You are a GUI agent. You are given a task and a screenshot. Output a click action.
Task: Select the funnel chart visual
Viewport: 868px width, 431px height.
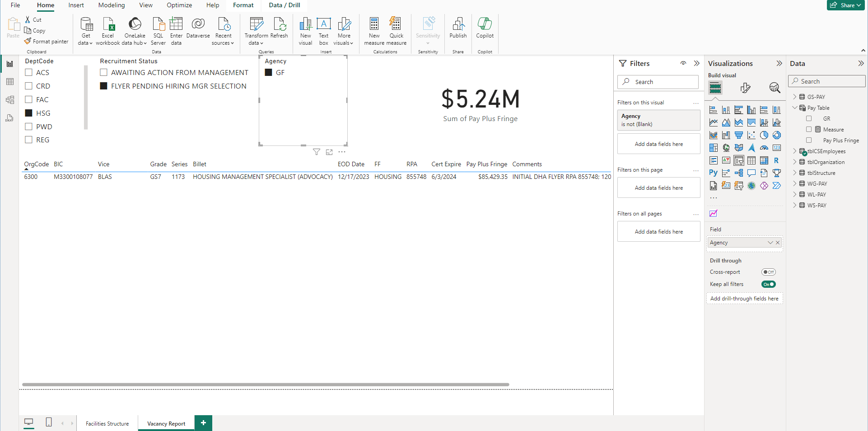tap(738, 135)
